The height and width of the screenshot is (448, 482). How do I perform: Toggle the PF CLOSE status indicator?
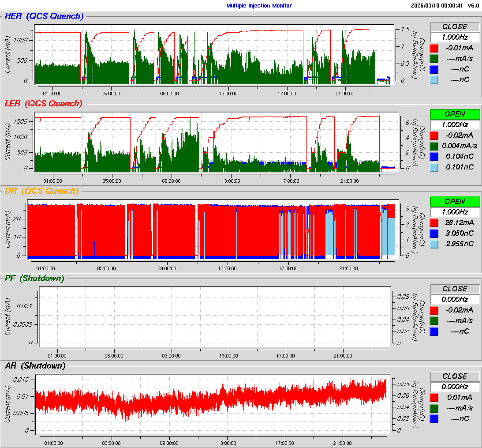(455, 289)
